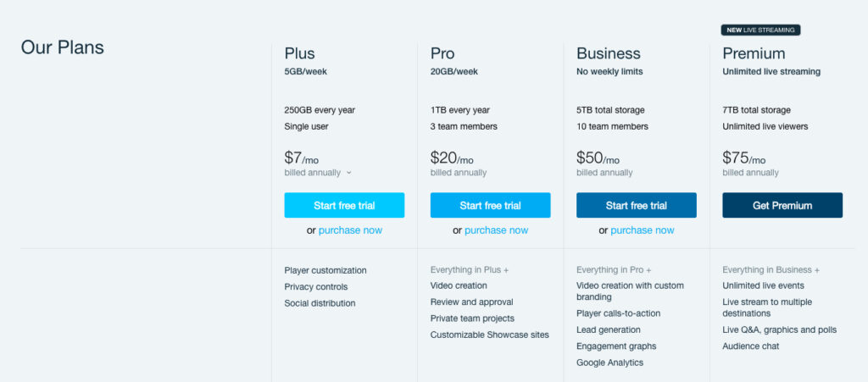
Task: Open purchase now link under Business
Action: tap(643, 230)
